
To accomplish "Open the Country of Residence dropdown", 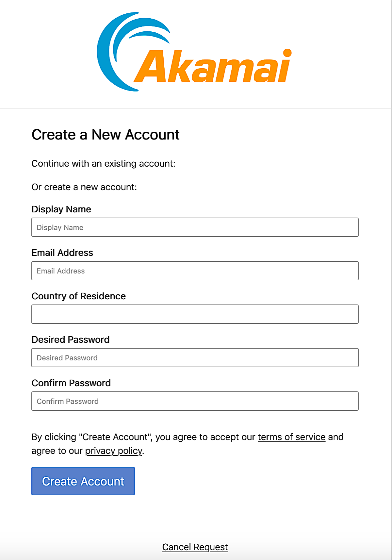I will 195,314.
